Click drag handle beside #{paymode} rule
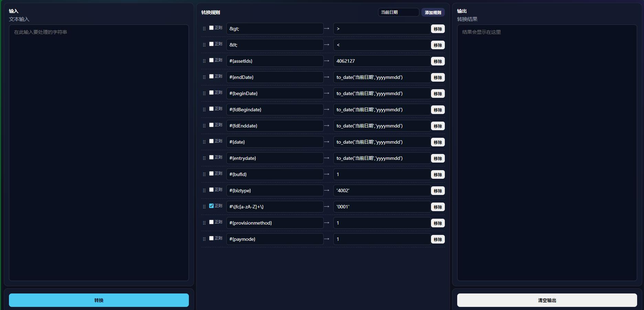Screen dimensions: 644x310 point(204,239)
